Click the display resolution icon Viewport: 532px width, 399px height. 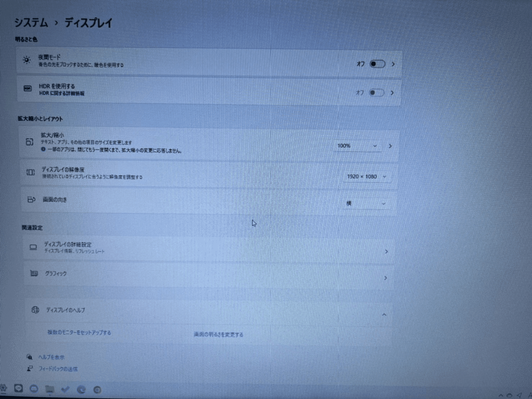31,172
